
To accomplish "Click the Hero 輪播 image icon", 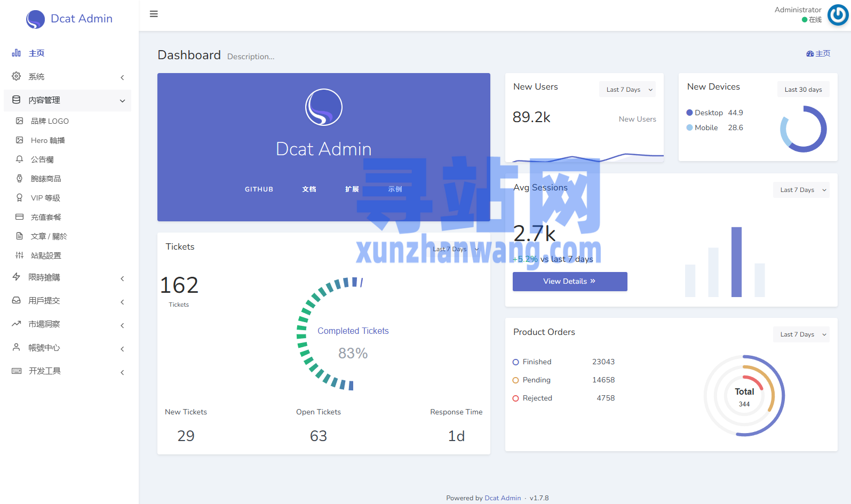I will [20, 140].
